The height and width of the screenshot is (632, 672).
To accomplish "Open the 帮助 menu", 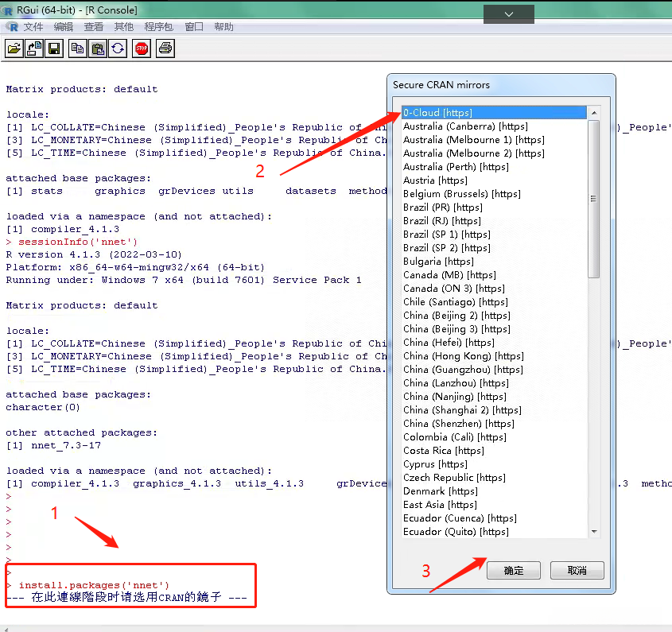I will (x=223, y=27).
